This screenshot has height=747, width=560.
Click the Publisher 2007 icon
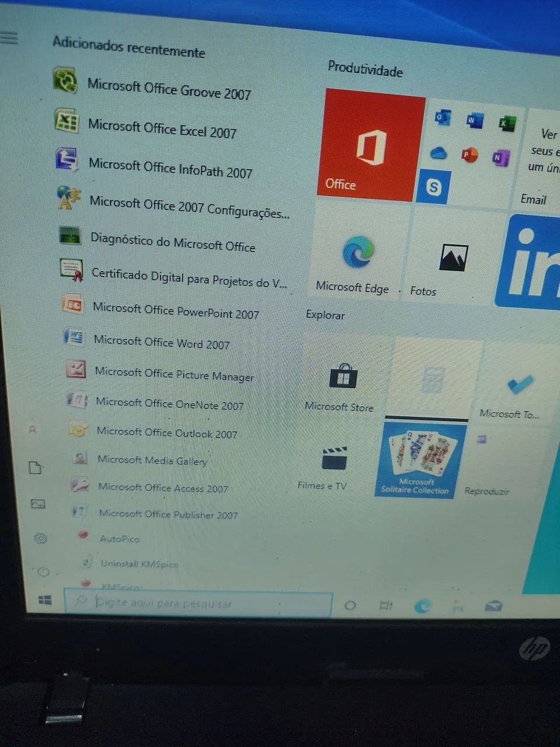tap(79, 512)
